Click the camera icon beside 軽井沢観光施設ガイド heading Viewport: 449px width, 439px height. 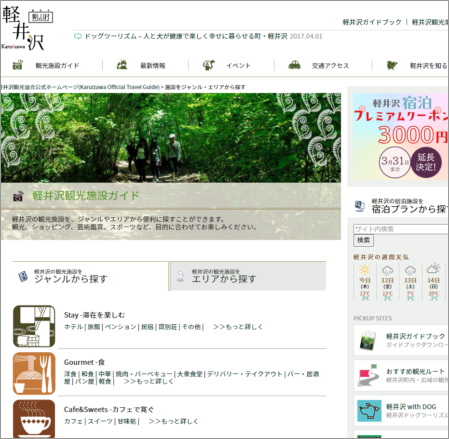(18, 196)
